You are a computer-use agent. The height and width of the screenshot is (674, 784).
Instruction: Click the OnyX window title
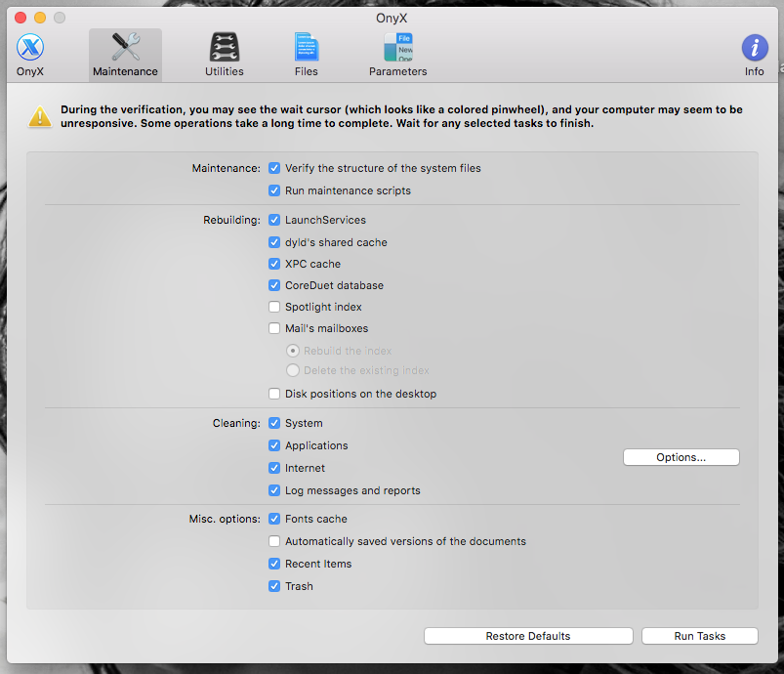click(x=392, y=18)
